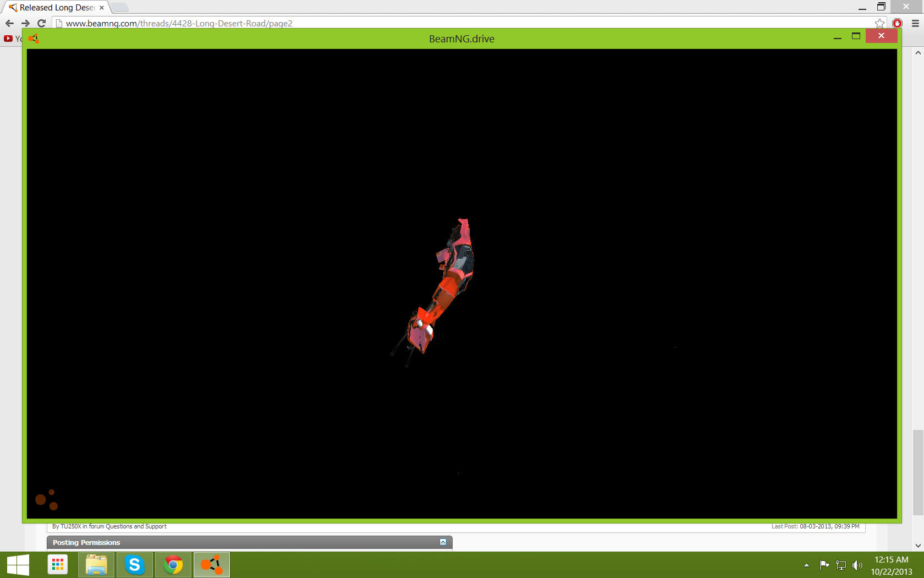The height and width of the screenshot is (578, 924).
Task: Restore down the Chrome browser window
Action: click(881, 7)
